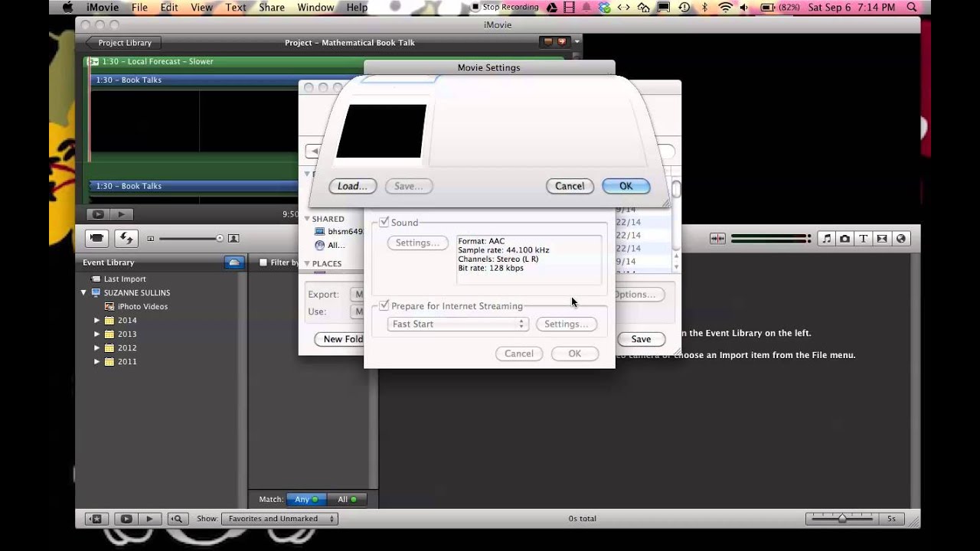This screenshot has height=551, width=980.
Task: Click the Save button in export dialog
Action: [641, 339]
